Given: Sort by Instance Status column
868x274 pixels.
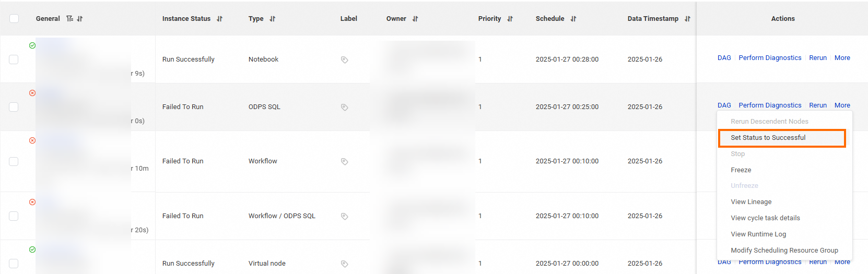Looking at the screenshot, I should click(219, 19).
